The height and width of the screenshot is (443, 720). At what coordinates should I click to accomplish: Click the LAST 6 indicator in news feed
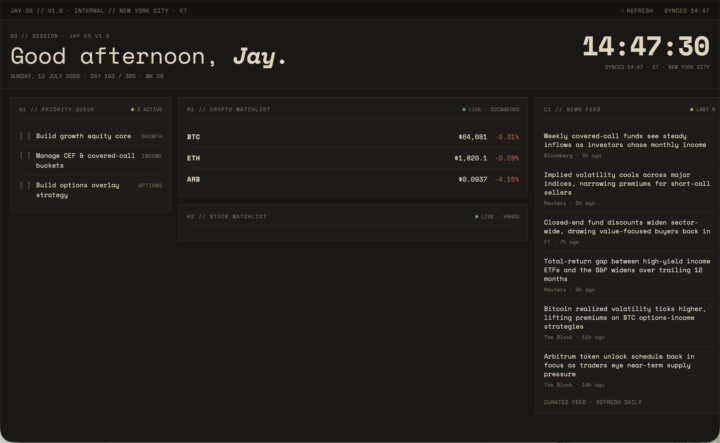click(703, 110)
